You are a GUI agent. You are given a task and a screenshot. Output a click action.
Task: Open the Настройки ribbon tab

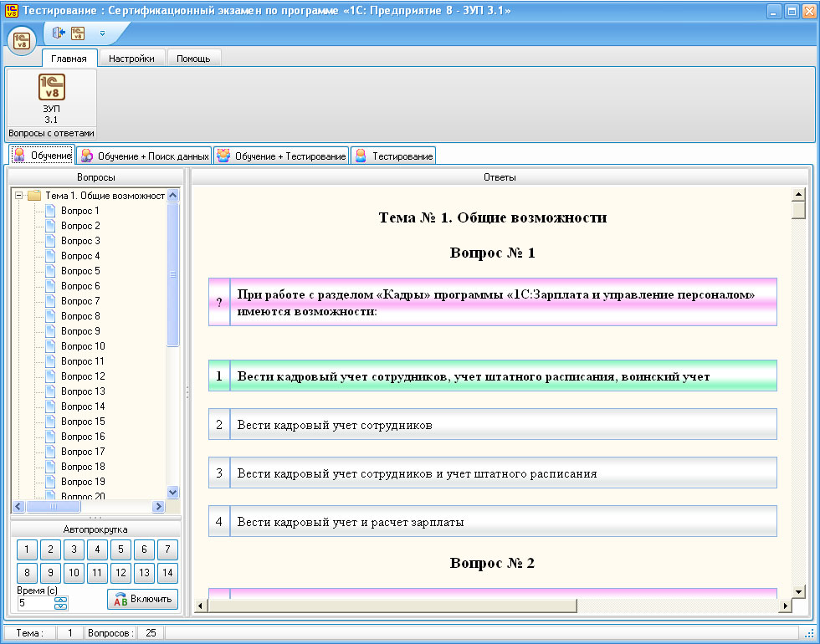(x=131, y=59)
